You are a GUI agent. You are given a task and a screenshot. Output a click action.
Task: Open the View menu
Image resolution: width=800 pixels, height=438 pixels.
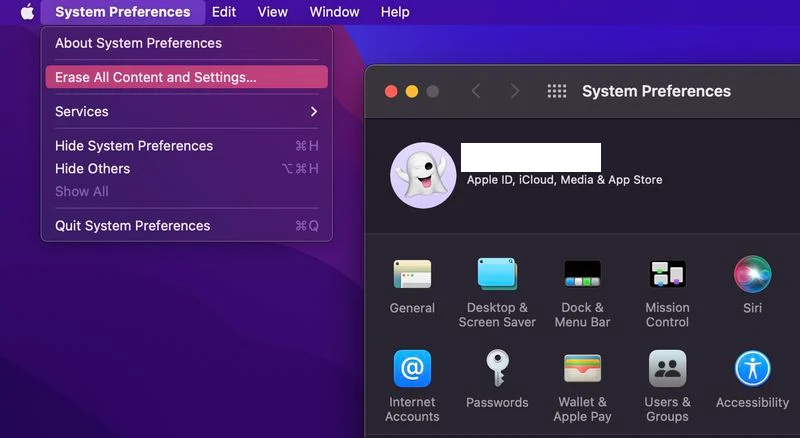[272, 12]
